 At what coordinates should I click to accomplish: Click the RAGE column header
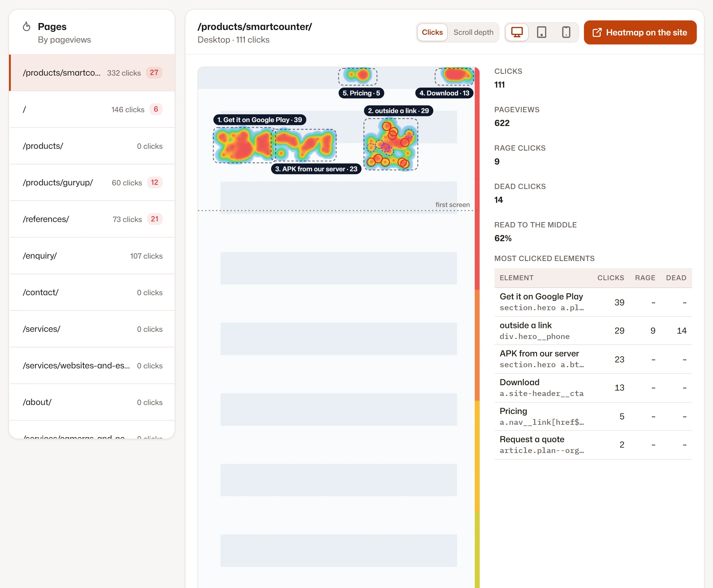pos(645,278)
